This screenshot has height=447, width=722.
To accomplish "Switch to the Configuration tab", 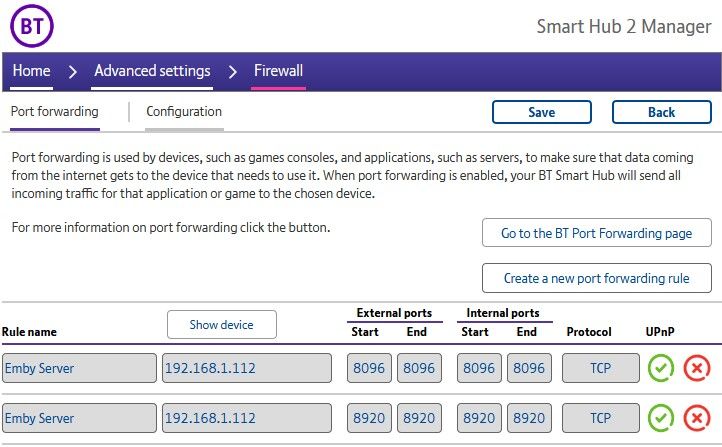I will [184, 112].
